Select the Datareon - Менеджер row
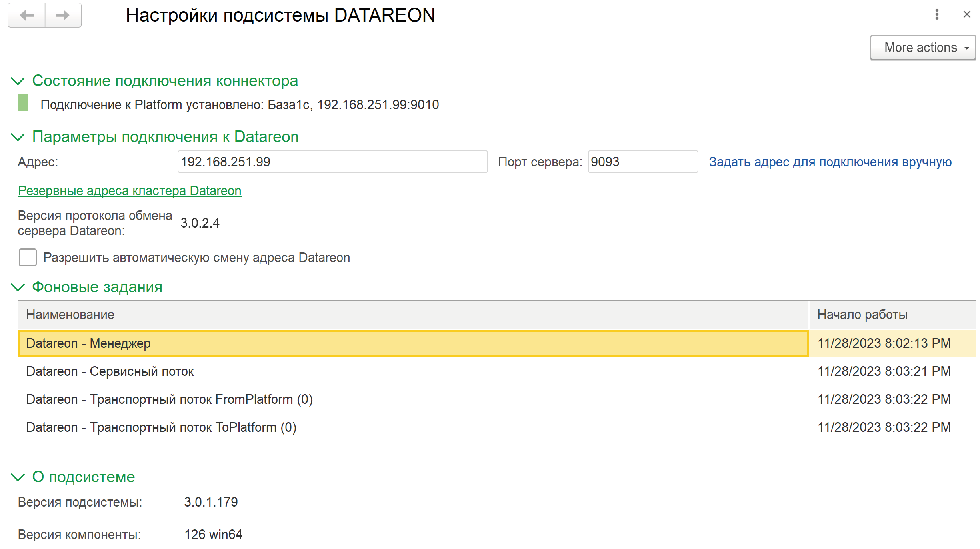The image size is (980, 549). coord(412,343)
